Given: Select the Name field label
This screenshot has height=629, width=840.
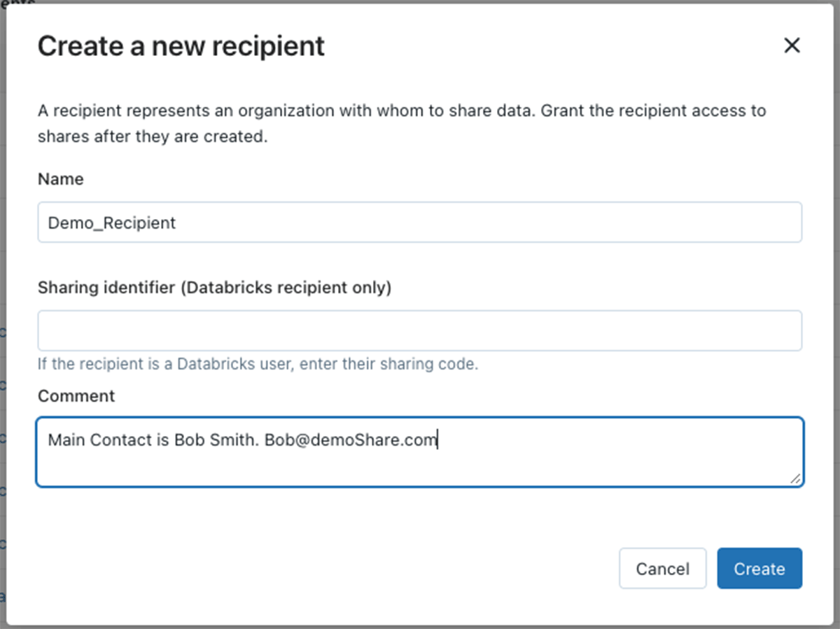Looking at the screenshot, I should point(60,179).
